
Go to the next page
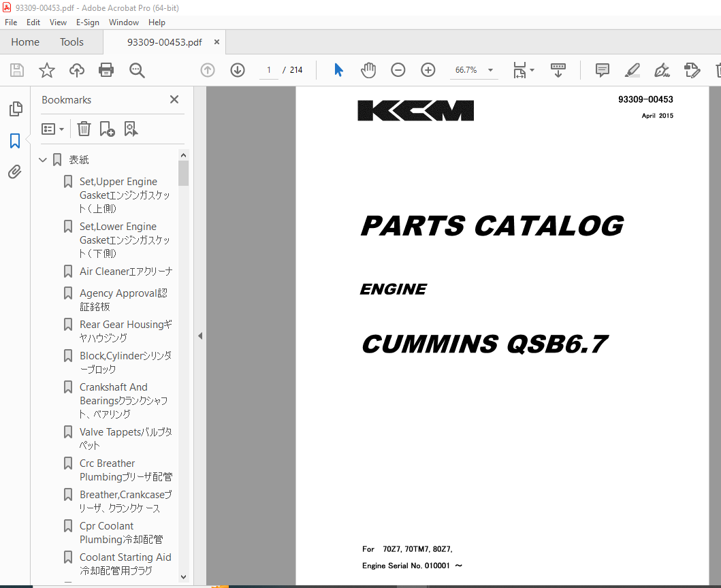coord(237,70)
